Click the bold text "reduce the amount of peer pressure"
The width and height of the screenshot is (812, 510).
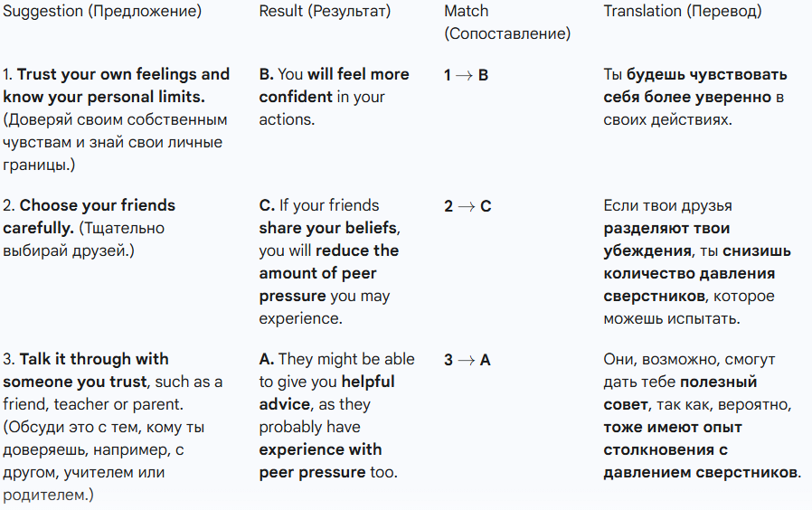(x=329, y=273)
